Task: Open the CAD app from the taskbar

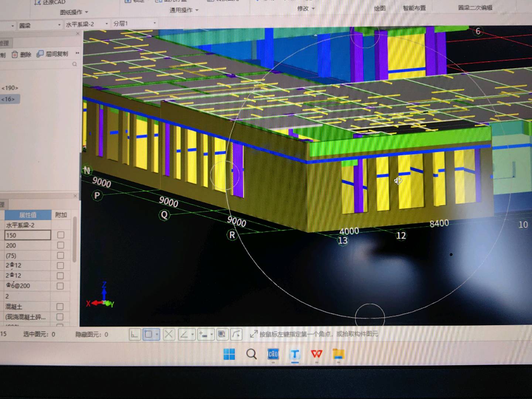Action: [x=273, y=354]
